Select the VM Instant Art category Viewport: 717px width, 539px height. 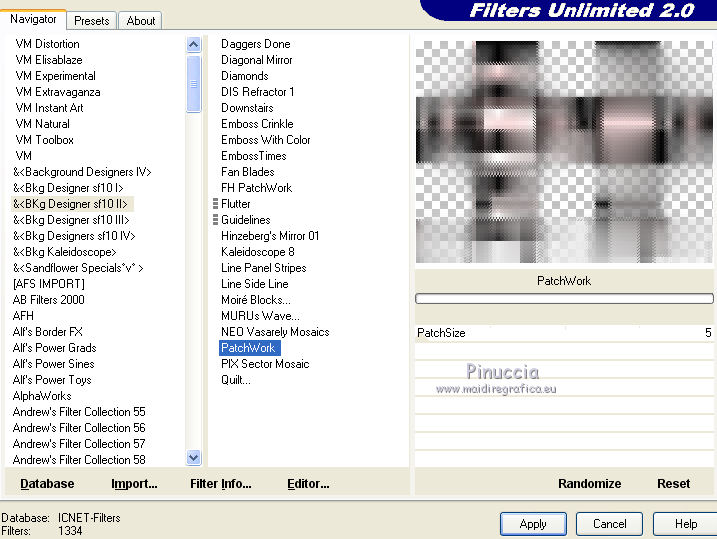(49, 108)
